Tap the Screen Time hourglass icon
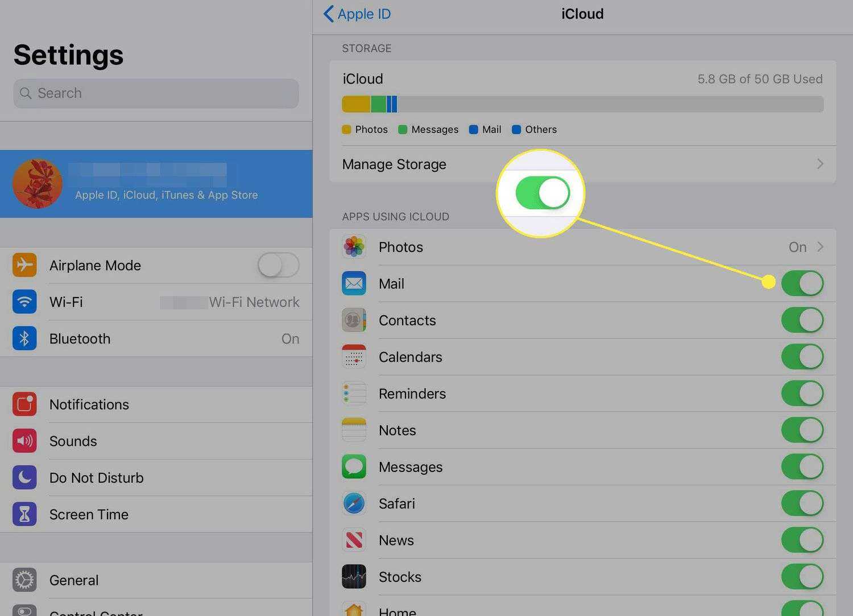 [x=24, y=514]
